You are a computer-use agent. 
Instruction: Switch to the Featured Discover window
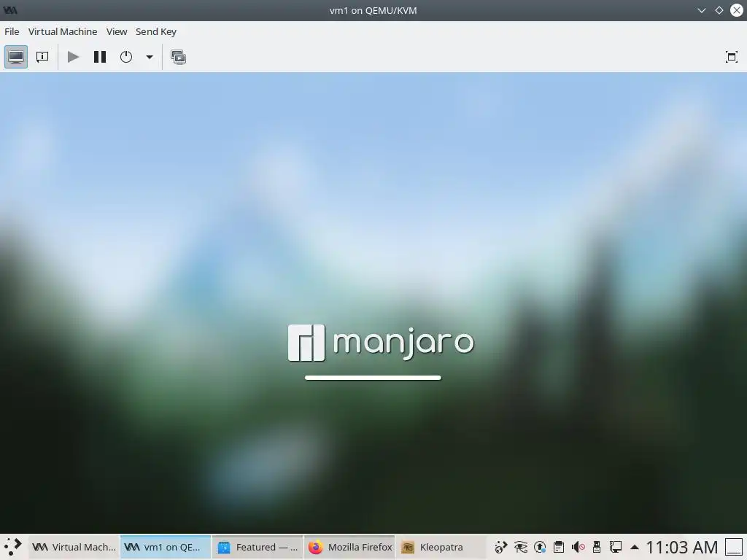[x=258, y=547]
